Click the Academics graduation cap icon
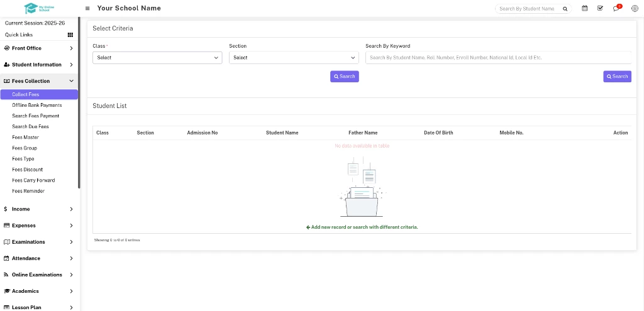This screenshot has height=311, width=644. pos(6,291)
